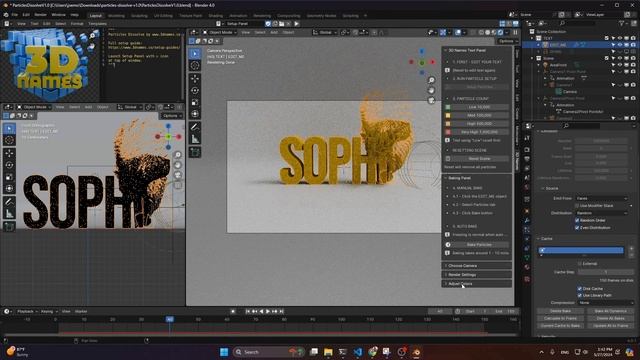This screenshot has height=360, width=640.
Task: Open Physics properties tab in Properties editor
Action: pos(527,239)
